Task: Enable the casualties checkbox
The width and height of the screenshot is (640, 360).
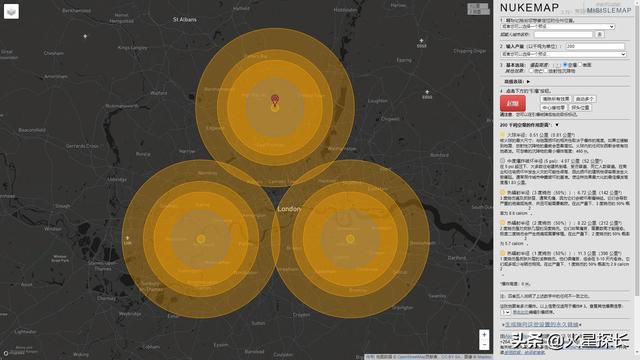Action: coord(531,71)
